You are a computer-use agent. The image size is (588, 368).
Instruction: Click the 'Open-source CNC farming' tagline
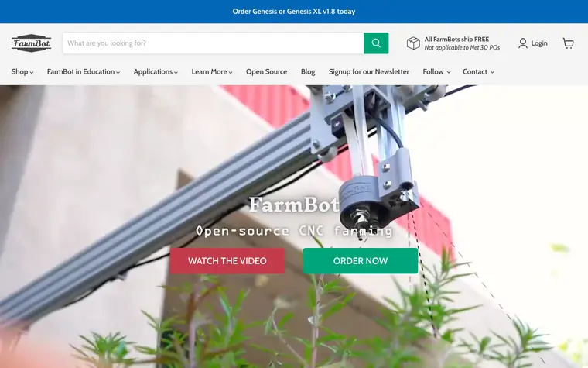click(294, 231)
